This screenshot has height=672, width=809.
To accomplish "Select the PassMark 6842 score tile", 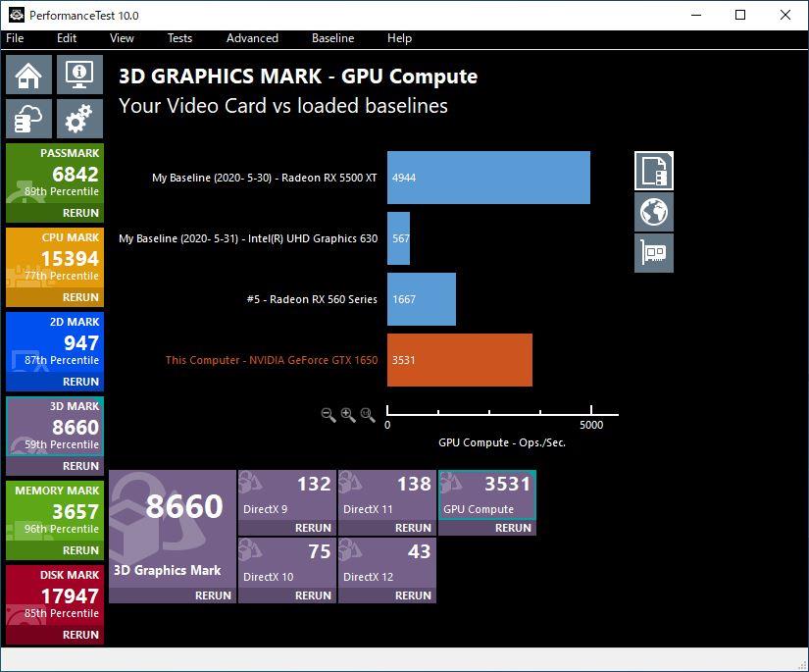I will point(55,174).
